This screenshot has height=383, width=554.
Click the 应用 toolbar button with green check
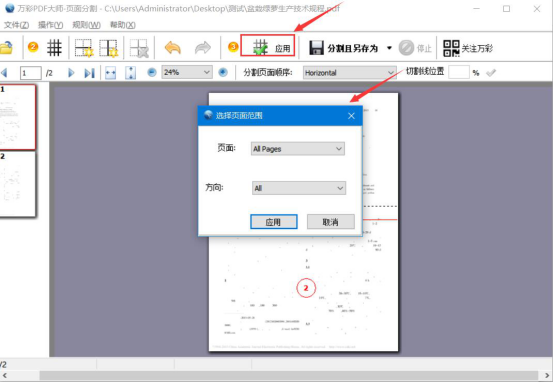[x=267, y=45]
